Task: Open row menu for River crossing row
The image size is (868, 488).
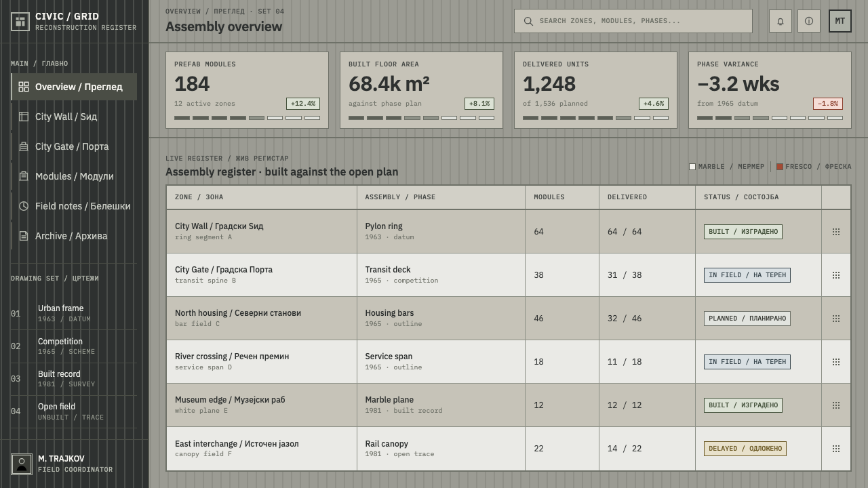Action: [836, 362]
